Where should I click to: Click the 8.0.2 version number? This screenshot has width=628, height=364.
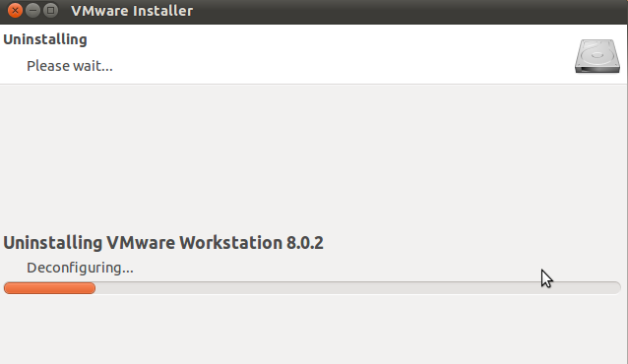[x=305, y=243]
